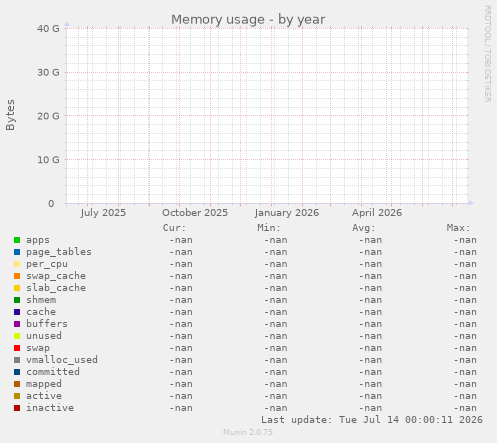Select the 'per_cpu' legend label
Viewport: 497px width, 443px height.
47,264
